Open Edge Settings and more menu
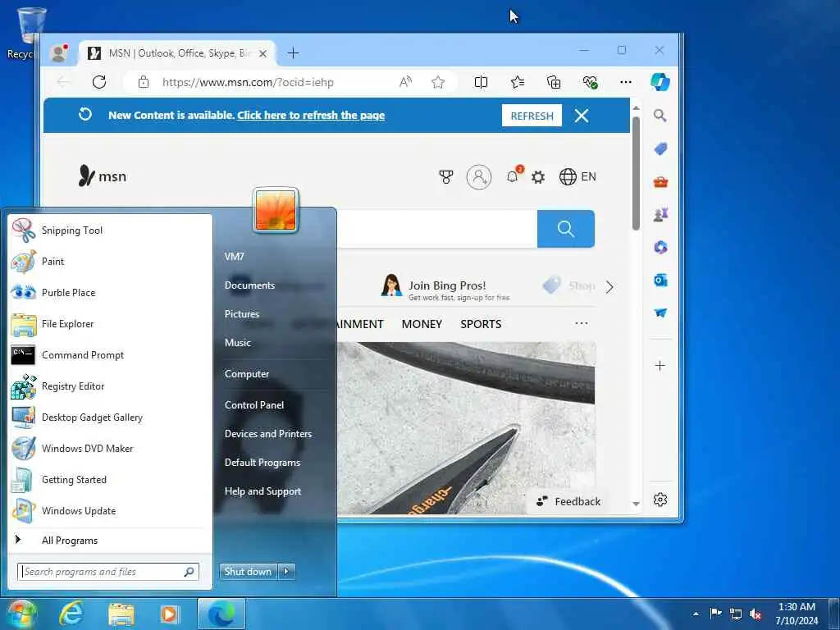840x630 pixels. pyautogui.click(x=626, y=82)
